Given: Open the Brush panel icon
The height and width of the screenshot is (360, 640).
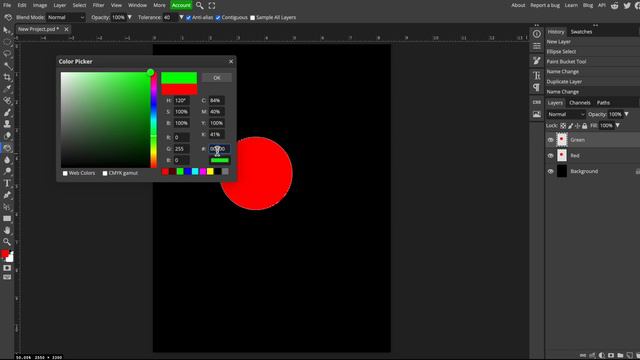Looking at the screenshot, I should click(x=537, y=61).
